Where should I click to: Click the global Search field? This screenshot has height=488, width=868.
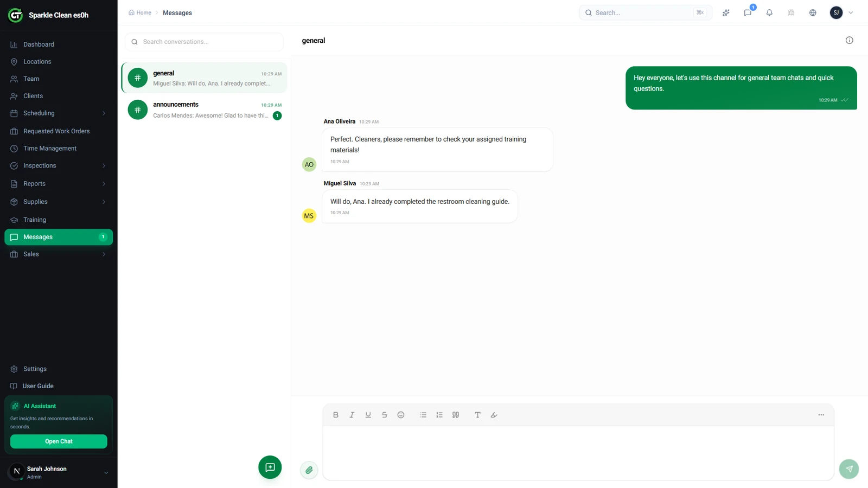[x=646, y=12]
